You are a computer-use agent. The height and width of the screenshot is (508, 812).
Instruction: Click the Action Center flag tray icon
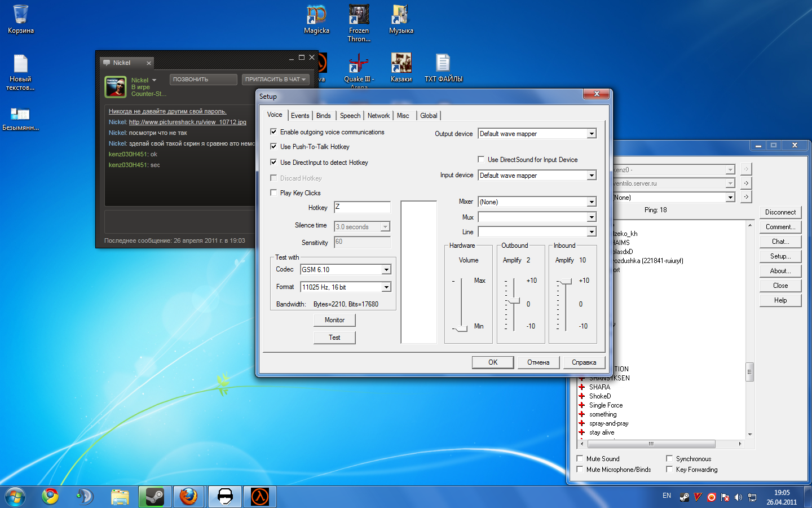(x=725, y=497)
